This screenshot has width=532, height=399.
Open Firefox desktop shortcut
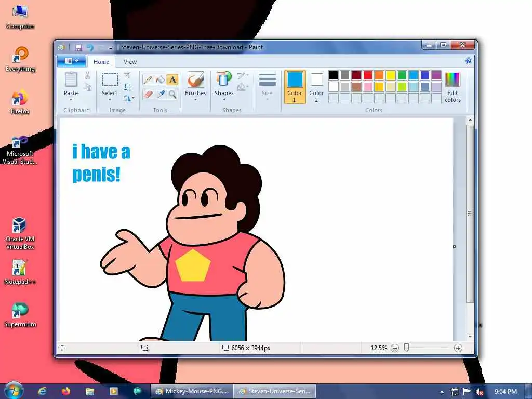pyautogui.click(x=20, y=102)
